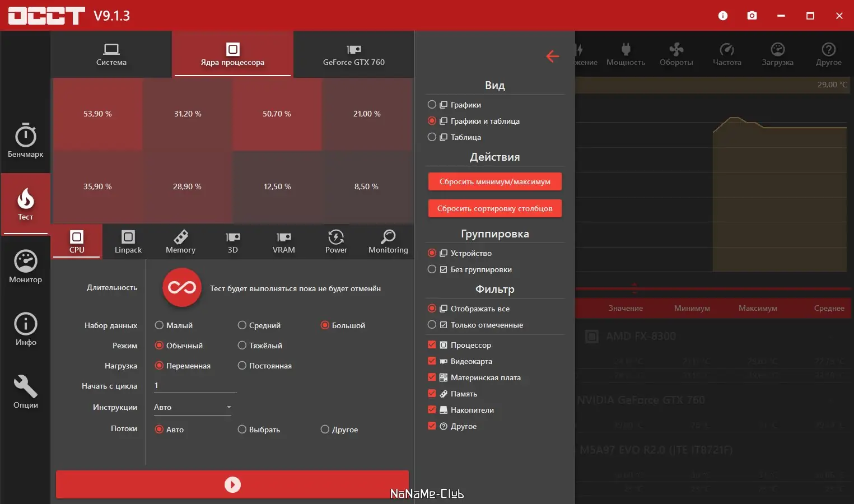
Task: Open the Инфо section in sidebar
Action: pos(25,329)
